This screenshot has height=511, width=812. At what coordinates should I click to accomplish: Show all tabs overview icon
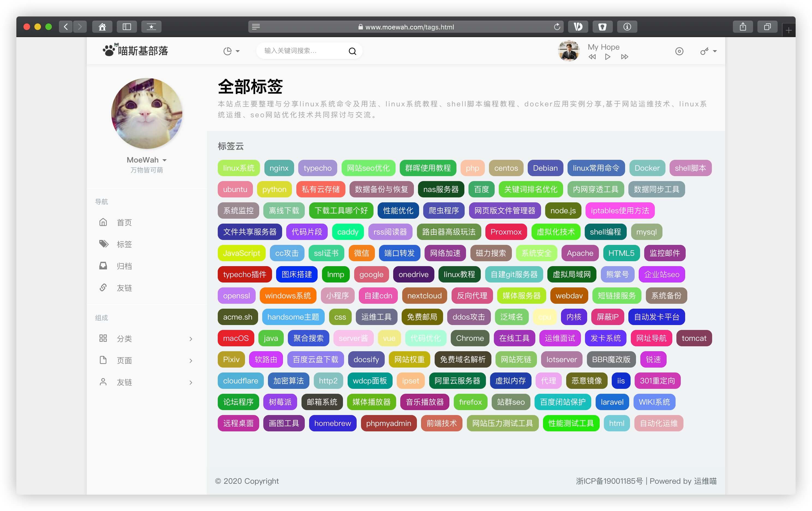pos(768,27)
